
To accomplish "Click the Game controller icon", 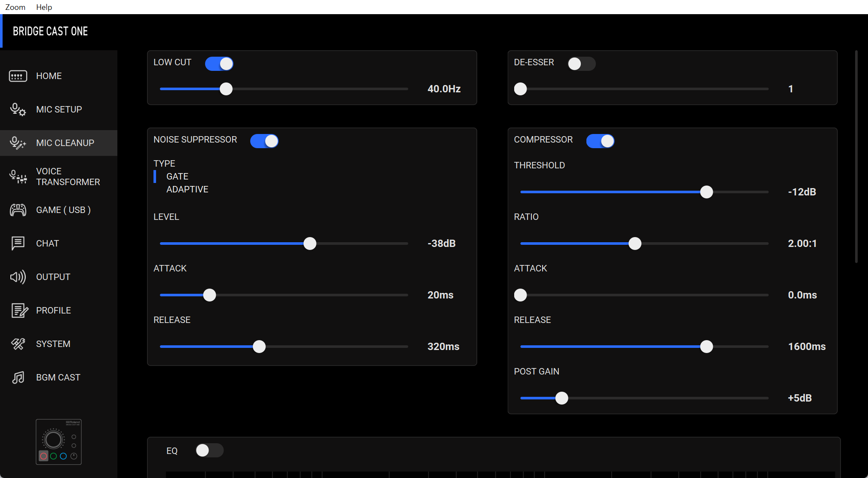I will pos(18,210).
